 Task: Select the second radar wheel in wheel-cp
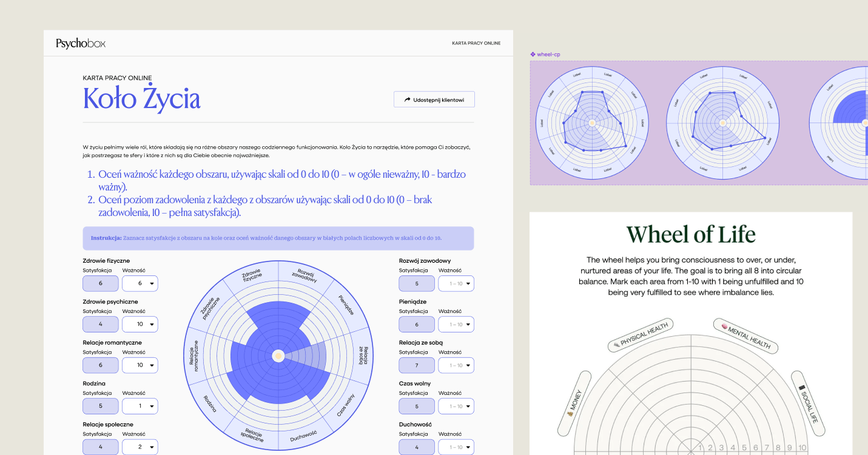pos(722,123)
